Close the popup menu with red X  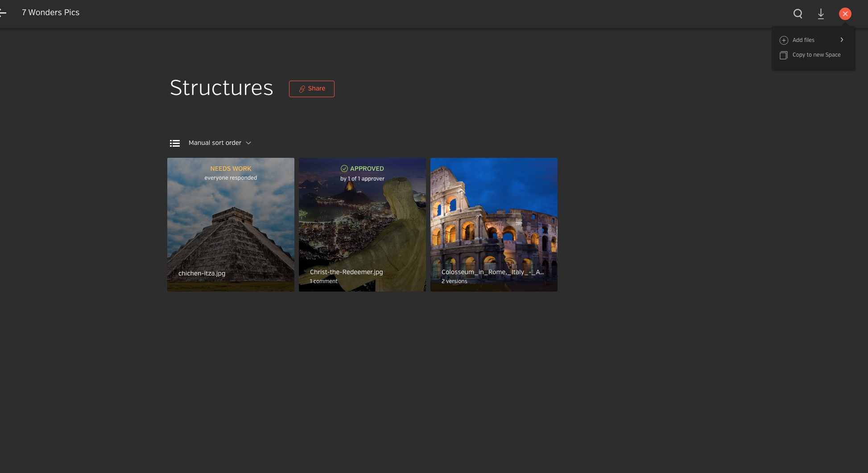845,14
